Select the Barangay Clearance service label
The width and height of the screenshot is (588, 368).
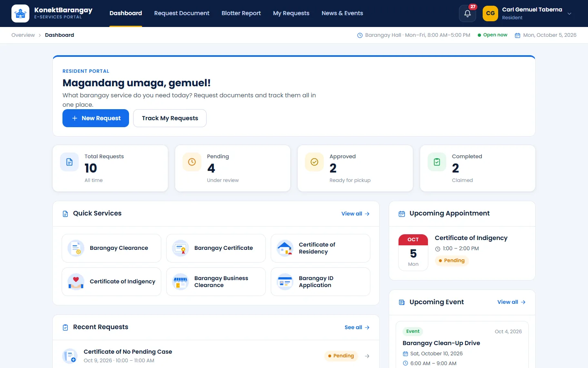(119, 248)
